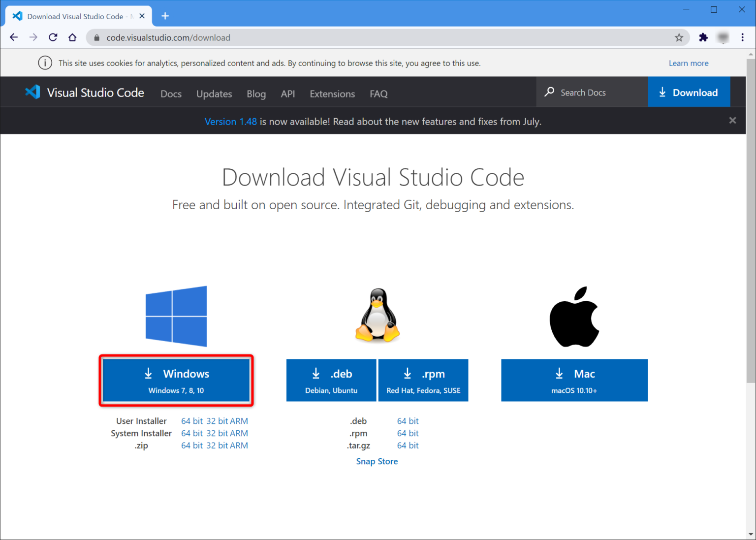756x540 pixels.
Task: Click the tab's VS Code favicon
Action: (17, 16)
